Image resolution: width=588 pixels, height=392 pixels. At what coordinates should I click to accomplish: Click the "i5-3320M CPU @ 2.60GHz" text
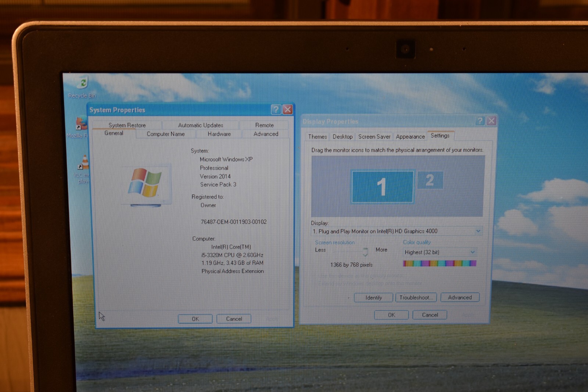[232, 255]
